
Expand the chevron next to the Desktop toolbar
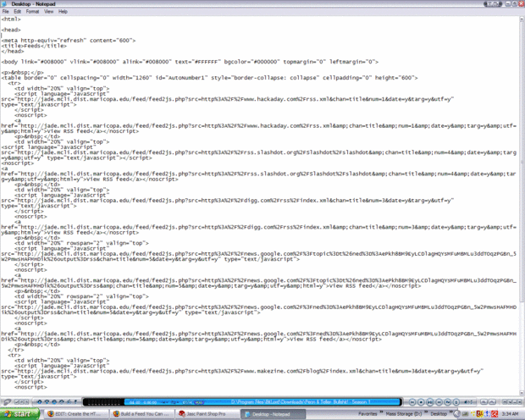click(x=451, y=412)
